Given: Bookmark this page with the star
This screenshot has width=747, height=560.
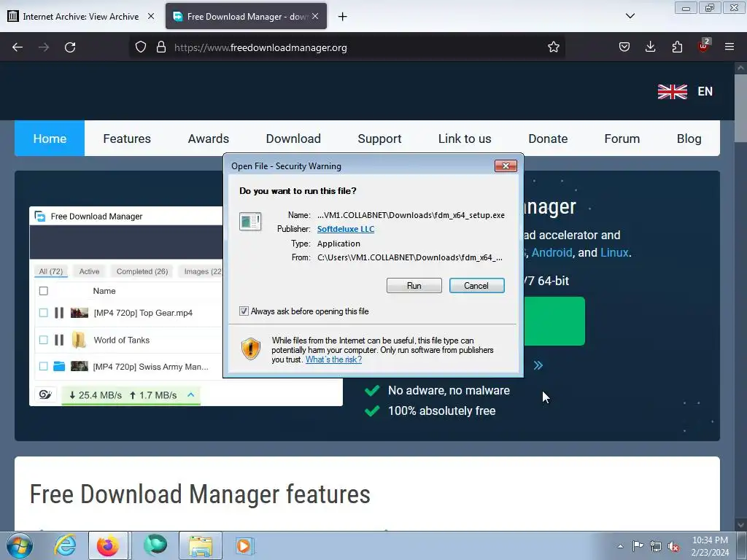Looking at the screenshot, I should 553,47.
